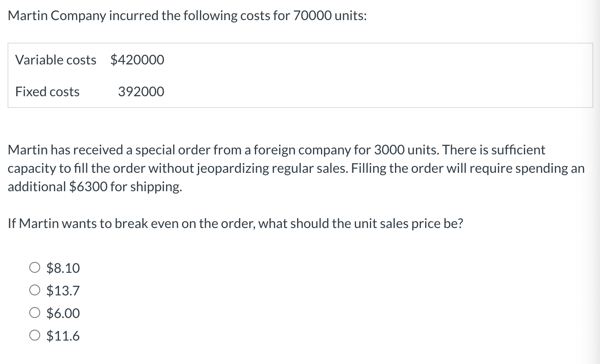This screenshot has width=600, height=364.
Task: Click the radio button beside $11.6
Action: [35, 335]
